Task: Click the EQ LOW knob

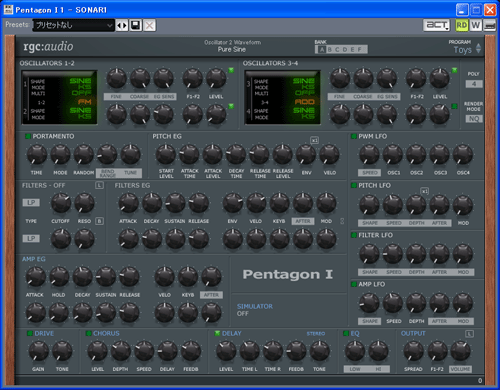Action: [355, 351]
